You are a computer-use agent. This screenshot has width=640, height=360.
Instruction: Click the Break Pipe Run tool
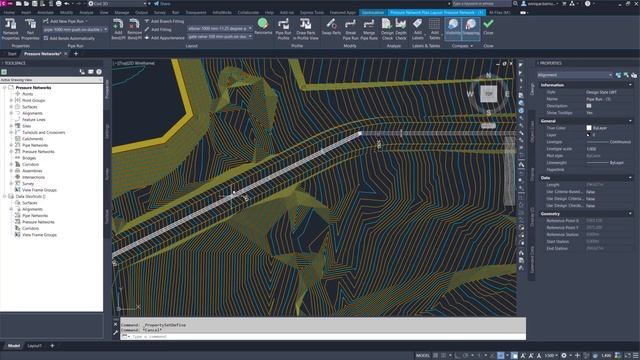(x=350, y=29)
